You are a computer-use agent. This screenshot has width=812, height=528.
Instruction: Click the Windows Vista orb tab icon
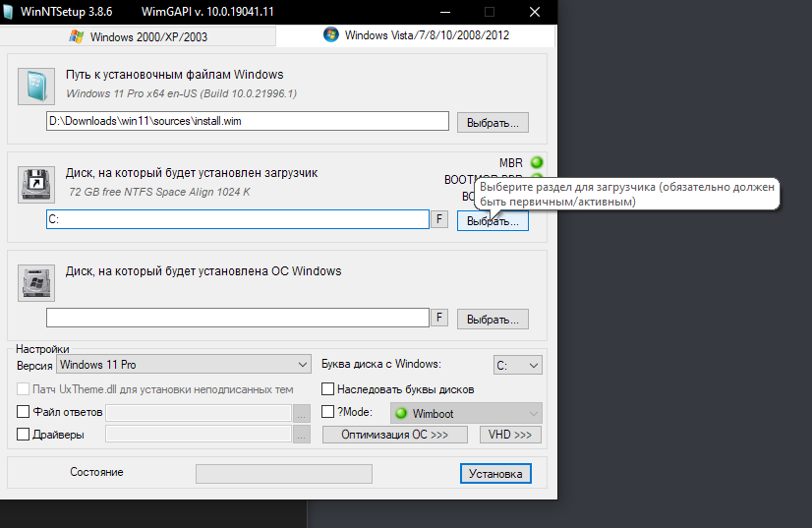point(330,34)
